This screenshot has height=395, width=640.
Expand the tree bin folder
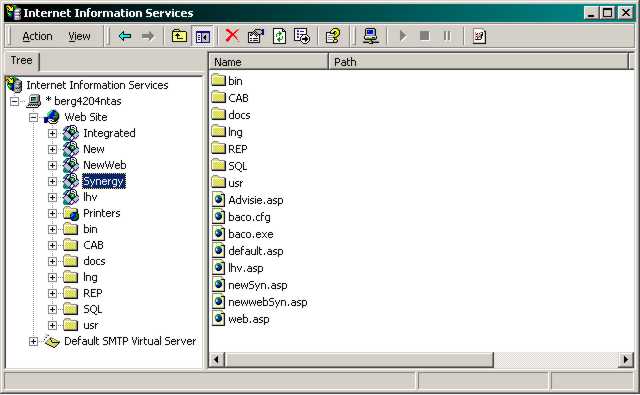click(x=52, y=229)
